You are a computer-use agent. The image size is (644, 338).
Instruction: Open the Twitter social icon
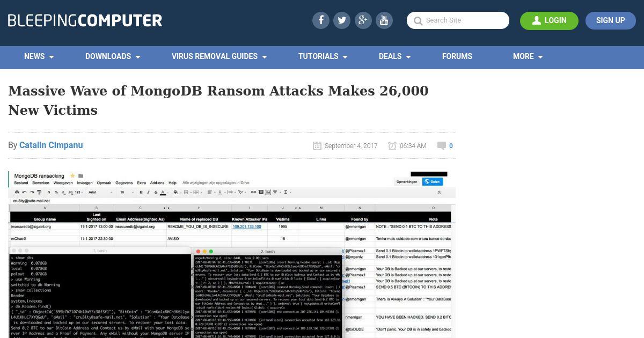pos(342,20)
